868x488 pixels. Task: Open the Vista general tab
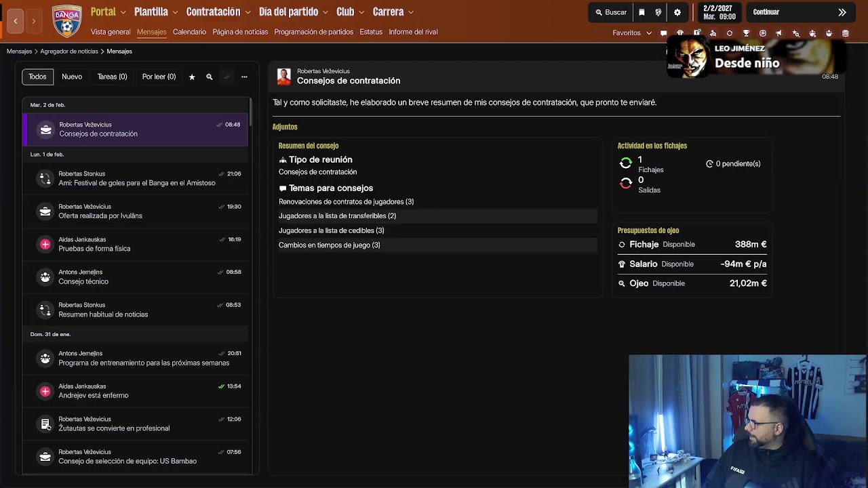point(111,32)
